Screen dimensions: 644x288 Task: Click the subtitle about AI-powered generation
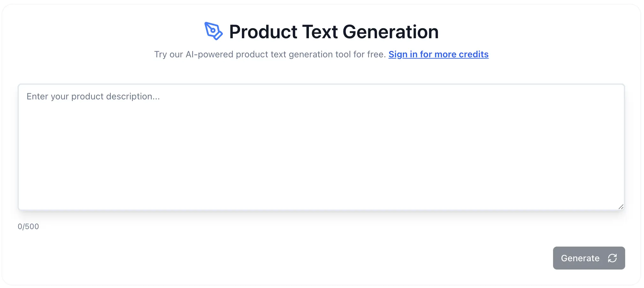pyautogui.click(x=270, y=54)
